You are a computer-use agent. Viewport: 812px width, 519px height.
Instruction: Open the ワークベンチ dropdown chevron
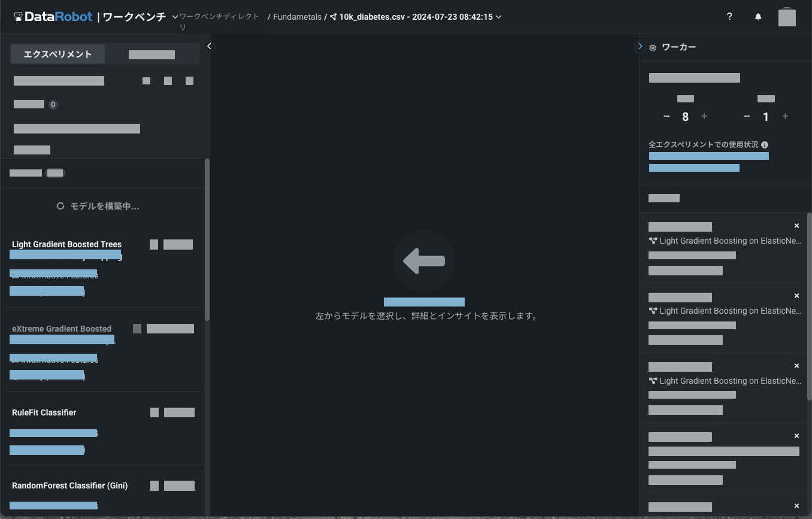tap(175, 17)
